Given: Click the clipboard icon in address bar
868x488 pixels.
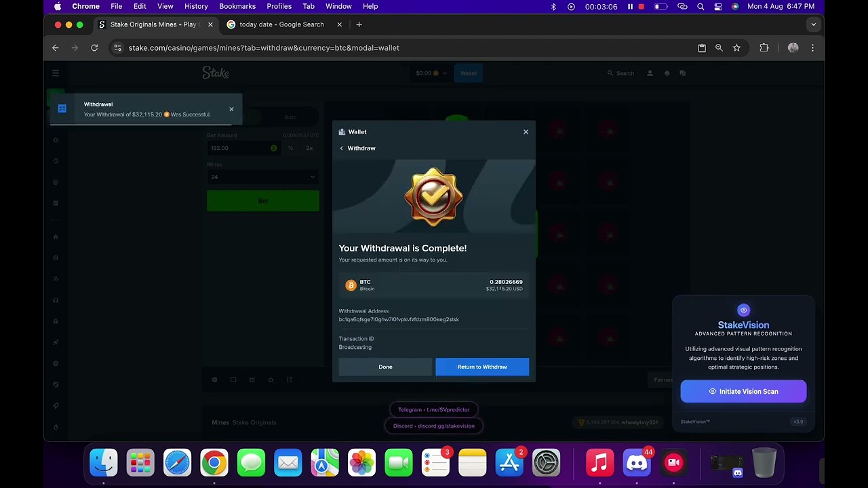Looking at the screenshot, I should (x=702, y=47).
